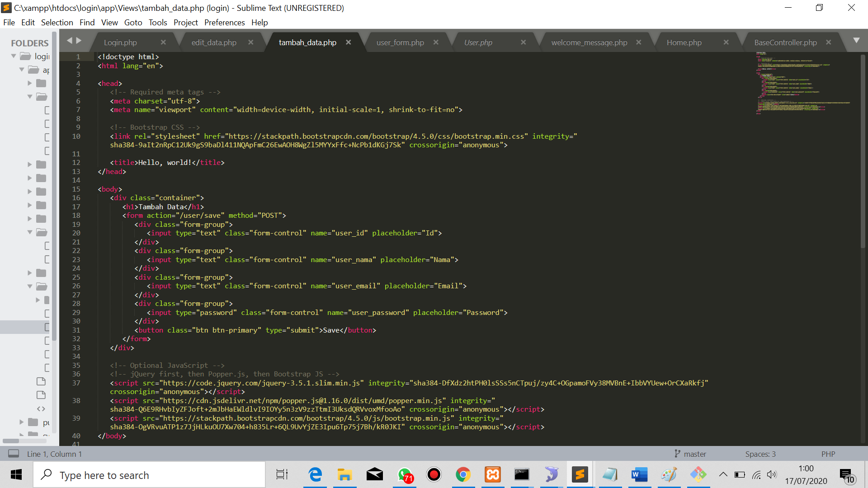Collapse the app folder in sidebar
This screenshot has height=488, width=868.
pyautogui.click(x=22, y=70)
